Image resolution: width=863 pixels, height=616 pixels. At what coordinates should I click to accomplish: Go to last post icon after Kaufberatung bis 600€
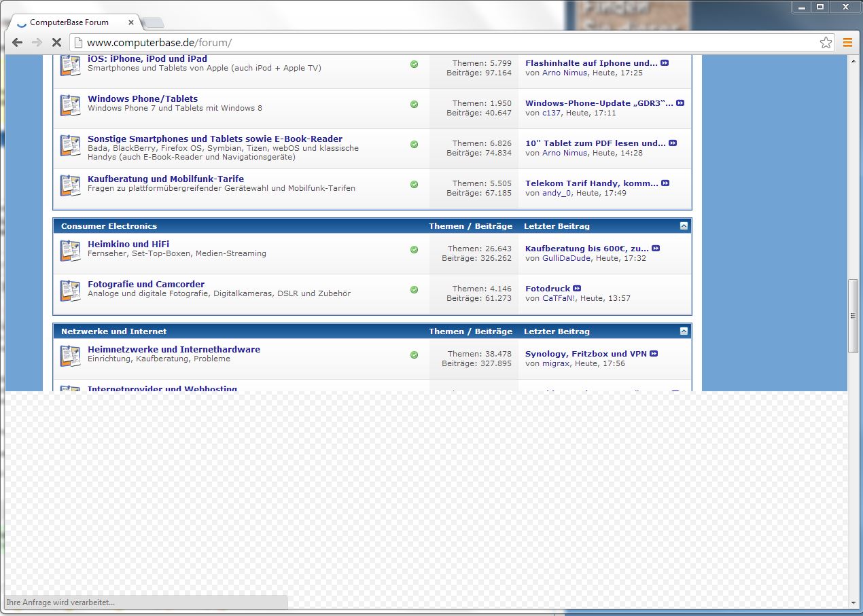tap(656, 249)
